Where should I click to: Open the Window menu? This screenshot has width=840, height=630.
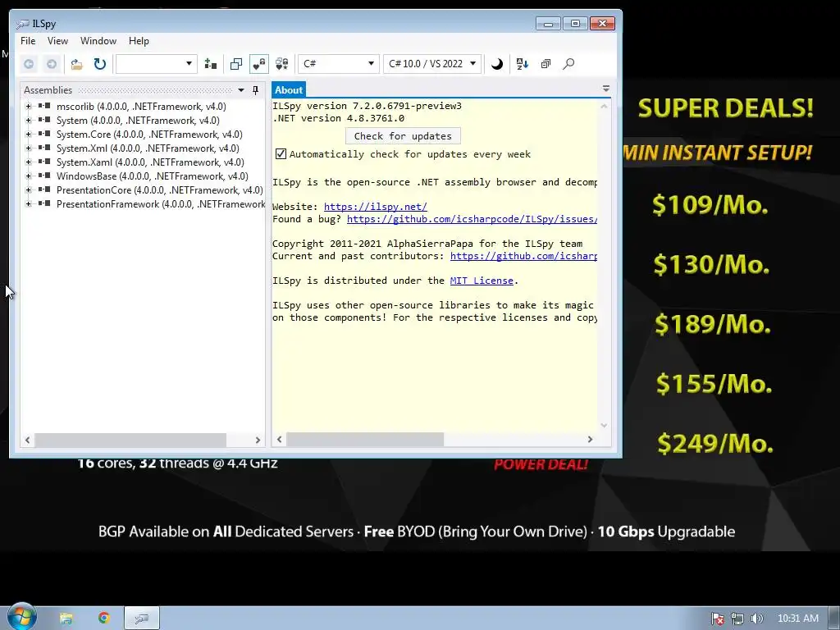pyautogui.click(x=98, y=41)
